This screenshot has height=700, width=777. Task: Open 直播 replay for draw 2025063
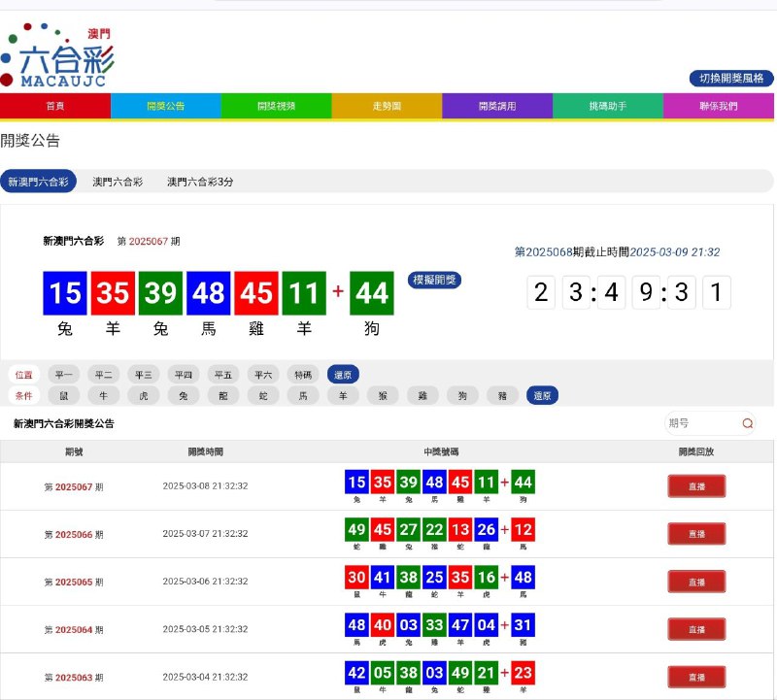(x=696, y=678)
